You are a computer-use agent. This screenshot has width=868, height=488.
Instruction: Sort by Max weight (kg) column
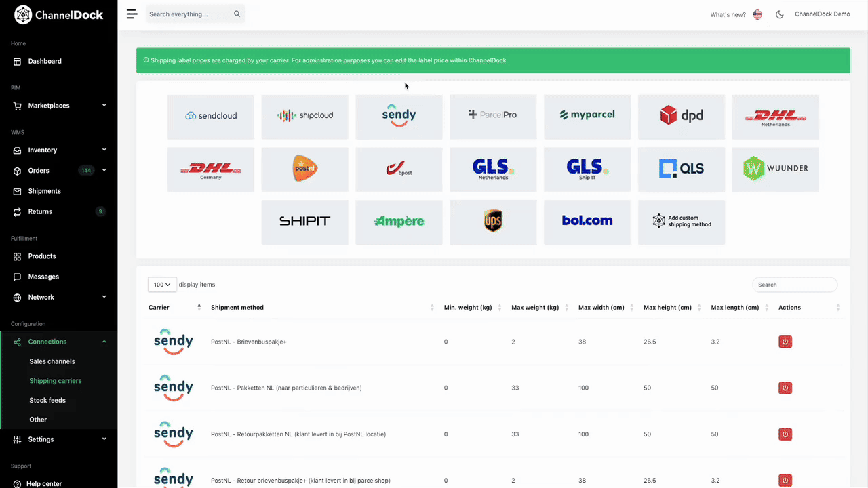pos(540,308)
